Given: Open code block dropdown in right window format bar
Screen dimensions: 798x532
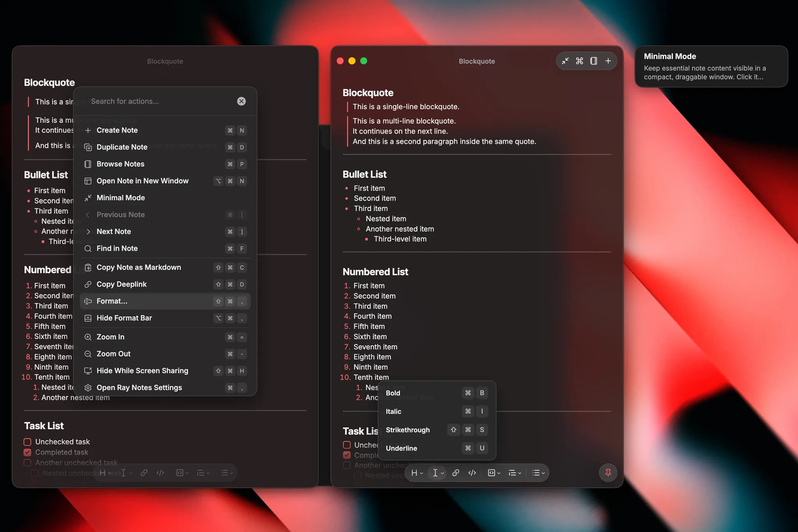Looking at the screenshot, I should [494, 473].
